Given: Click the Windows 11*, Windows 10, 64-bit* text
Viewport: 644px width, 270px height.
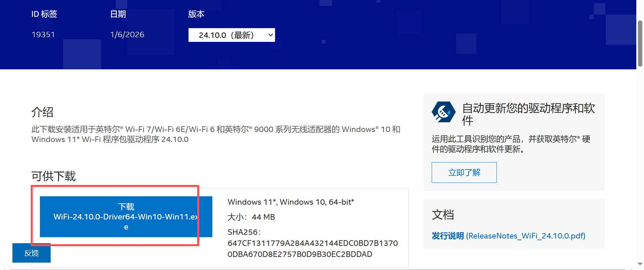Looking at the screenshot, I should (291, 202).
